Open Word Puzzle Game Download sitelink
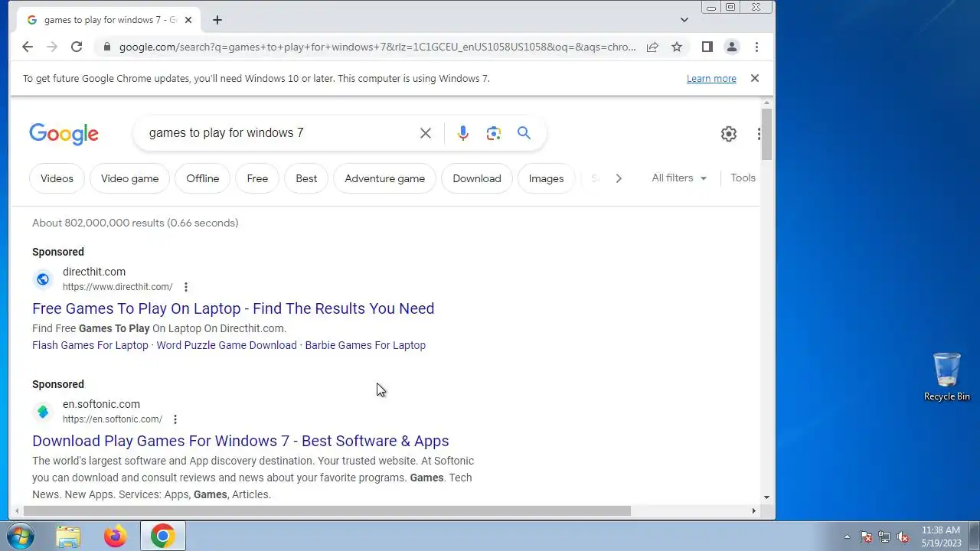This screenshot has width=980, height=551. pos(227,345)
